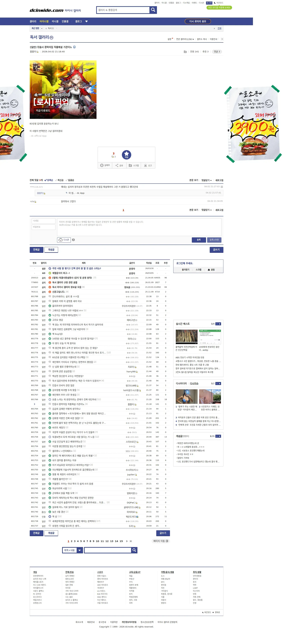284x644 pixels.
Task: Open post '82년생 김지영은 이쯤되면 리스펙임'
Action: tap(69, 357)
